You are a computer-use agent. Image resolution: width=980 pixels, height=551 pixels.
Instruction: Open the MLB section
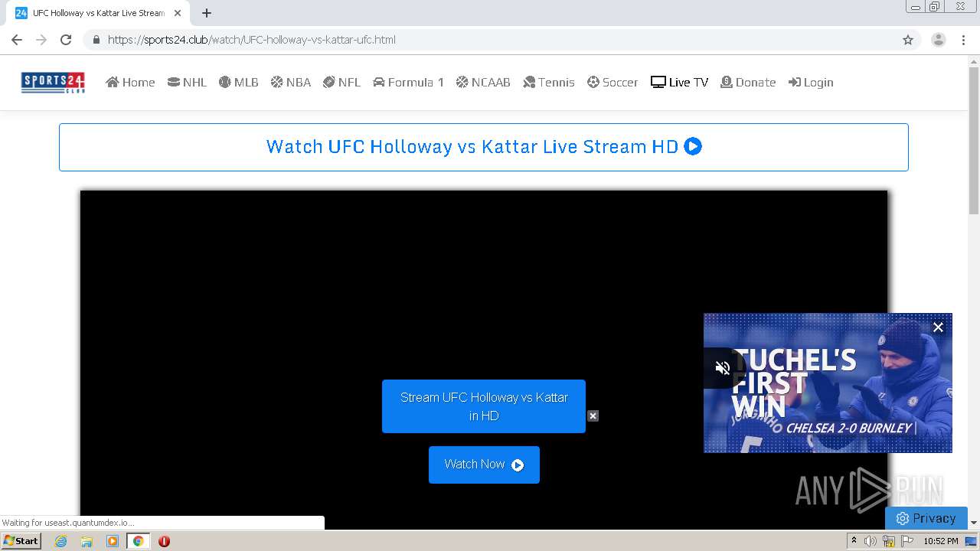[x=238, y=83]
